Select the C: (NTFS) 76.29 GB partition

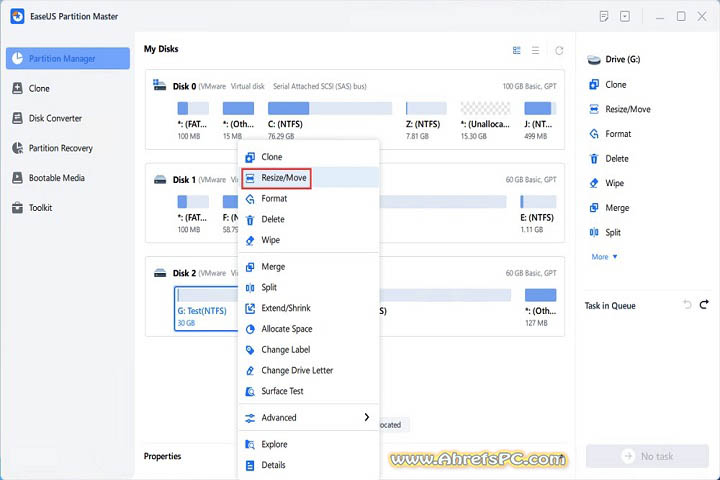pos(329,121)
